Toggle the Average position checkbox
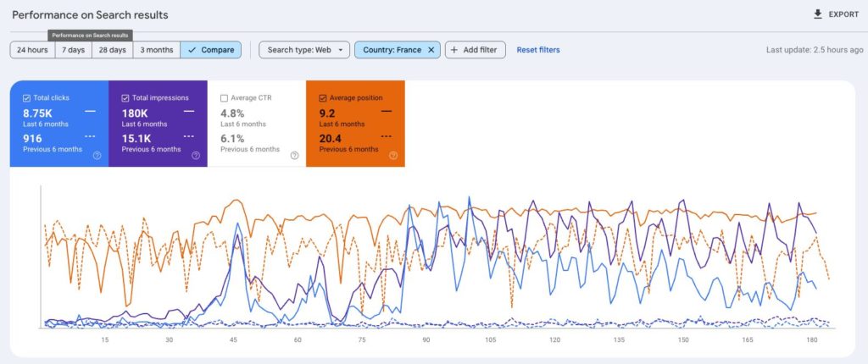The height and width of the screenshot is (364, 868). [x=323, y=98]
